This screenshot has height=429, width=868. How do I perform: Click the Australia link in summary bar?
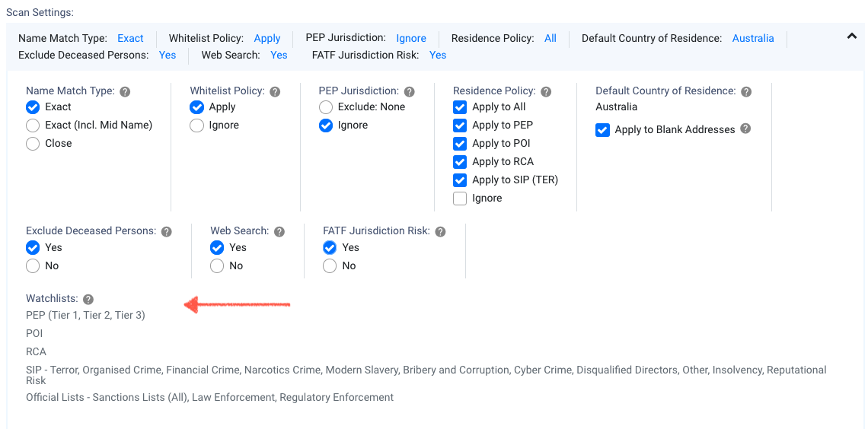tap(752, 38)
